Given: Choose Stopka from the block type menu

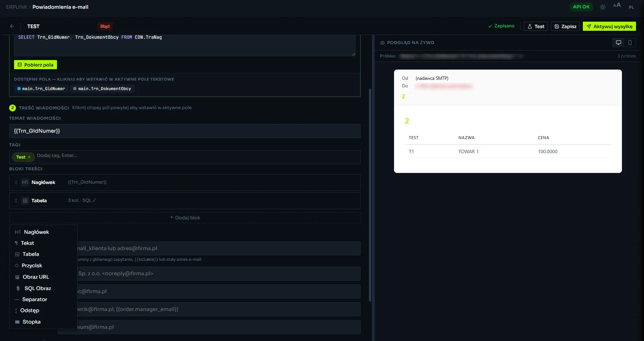Looking at the screenshot, I should tap(43, 322).
